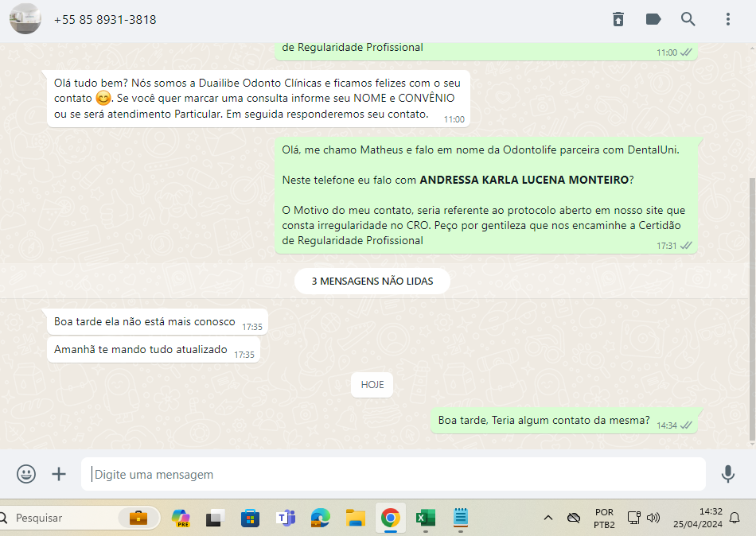Open volume speaker tray icon
Viewport: 756px width, 536px height.
coord(653,519)
